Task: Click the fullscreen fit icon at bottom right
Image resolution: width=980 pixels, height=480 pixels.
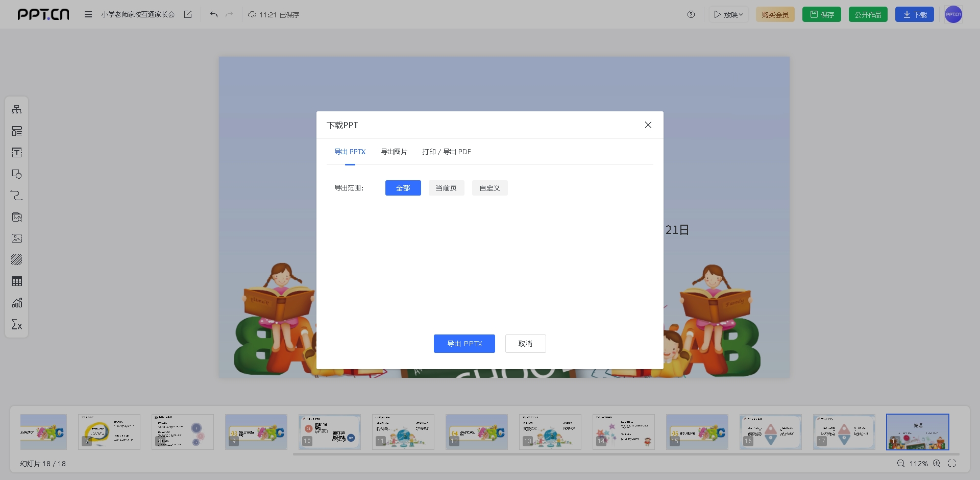Action: [x=952, y=463]
